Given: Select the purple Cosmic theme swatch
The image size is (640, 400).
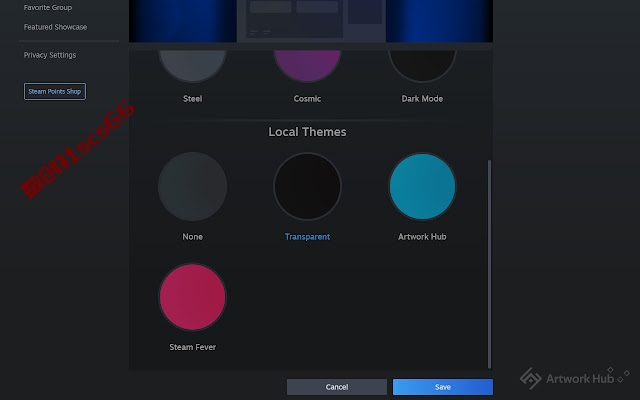Looking at the screenshot, I should (307, 65).
